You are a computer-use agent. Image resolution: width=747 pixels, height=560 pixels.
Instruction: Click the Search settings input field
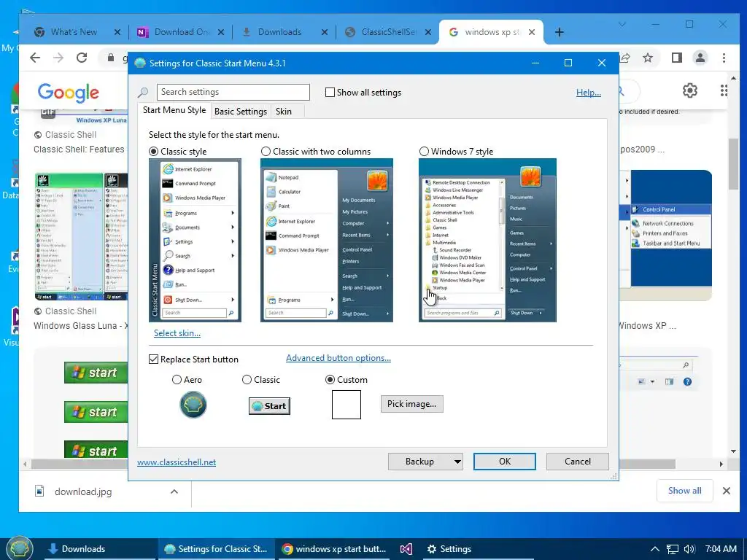(233, 92)
